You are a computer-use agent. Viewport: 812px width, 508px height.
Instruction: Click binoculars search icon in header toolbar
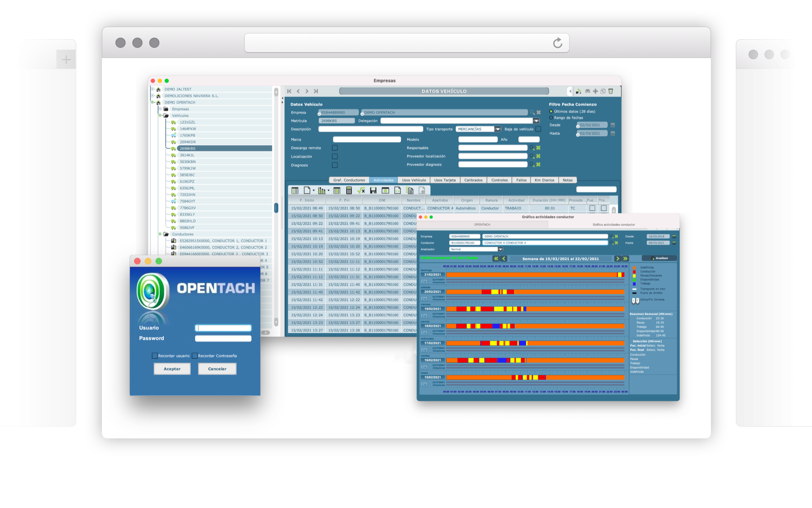pyautogui.click(x=587, y=91)
